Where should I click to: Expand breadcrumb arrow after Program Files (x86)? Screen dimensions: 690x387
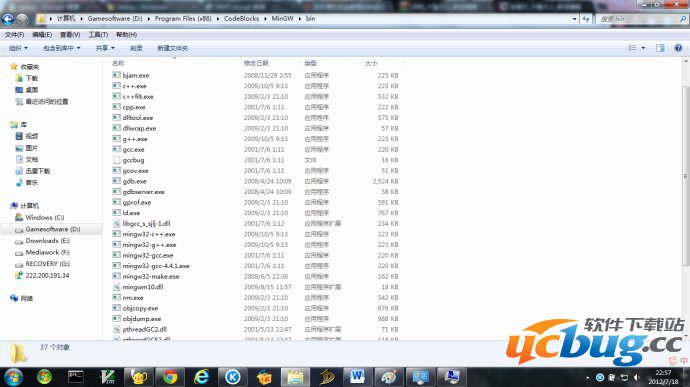coord(217,18)
